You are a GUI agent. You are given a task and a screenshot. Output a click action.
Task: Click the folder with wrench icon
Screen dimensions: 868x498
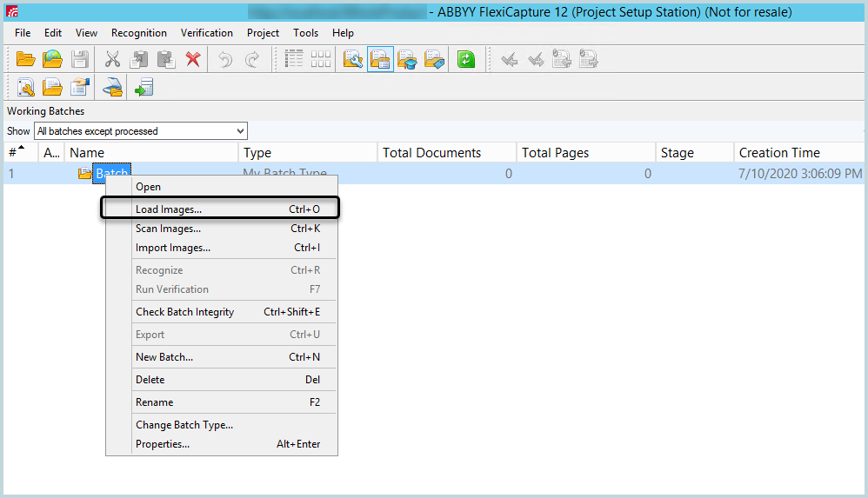(352, 59)
